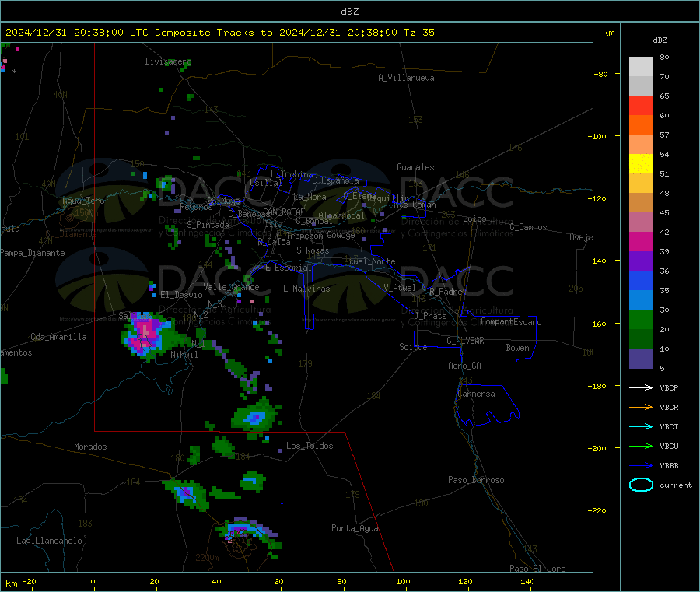Click the white VBCP arrow legend icon
The height and width of the screenshot is (592, 700).
point(641,387)
